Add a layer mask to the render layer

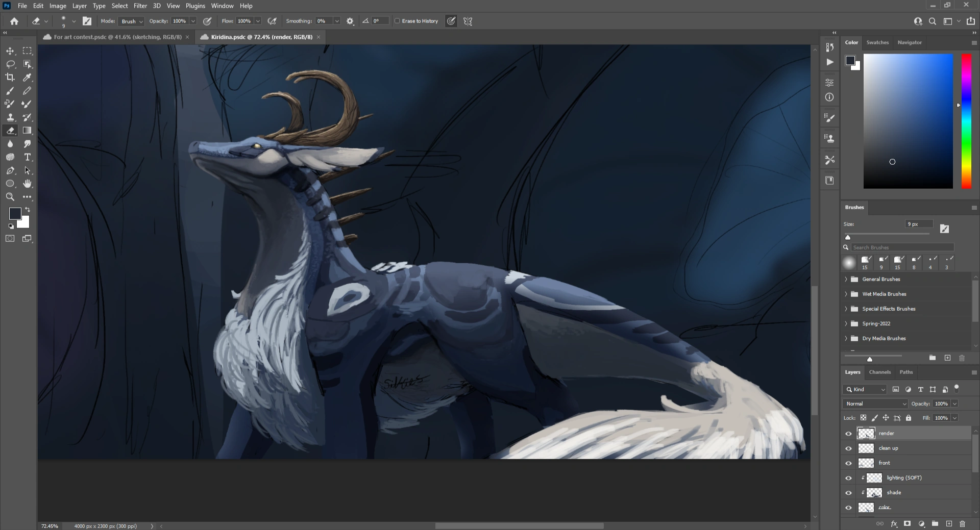908,524
